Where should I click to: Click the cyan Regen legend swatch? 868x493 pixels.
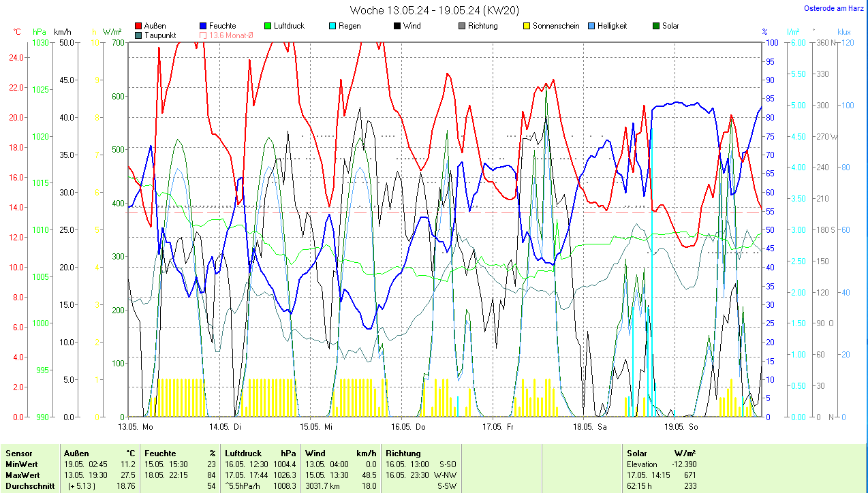pos(332,26)
